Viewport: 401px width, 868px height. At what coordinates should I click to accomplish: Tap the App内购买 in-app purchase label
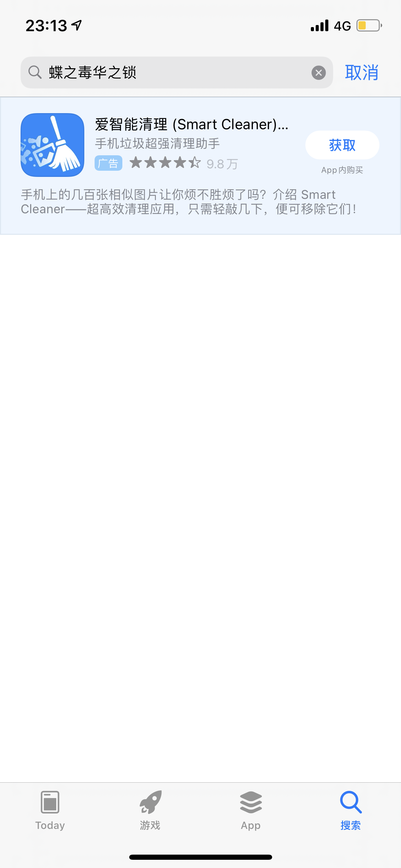[342, 170]
